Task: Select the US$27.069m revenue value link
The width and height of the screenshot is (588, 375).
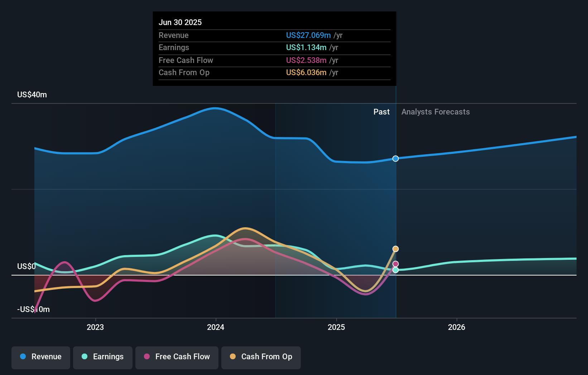Action: 308,35
